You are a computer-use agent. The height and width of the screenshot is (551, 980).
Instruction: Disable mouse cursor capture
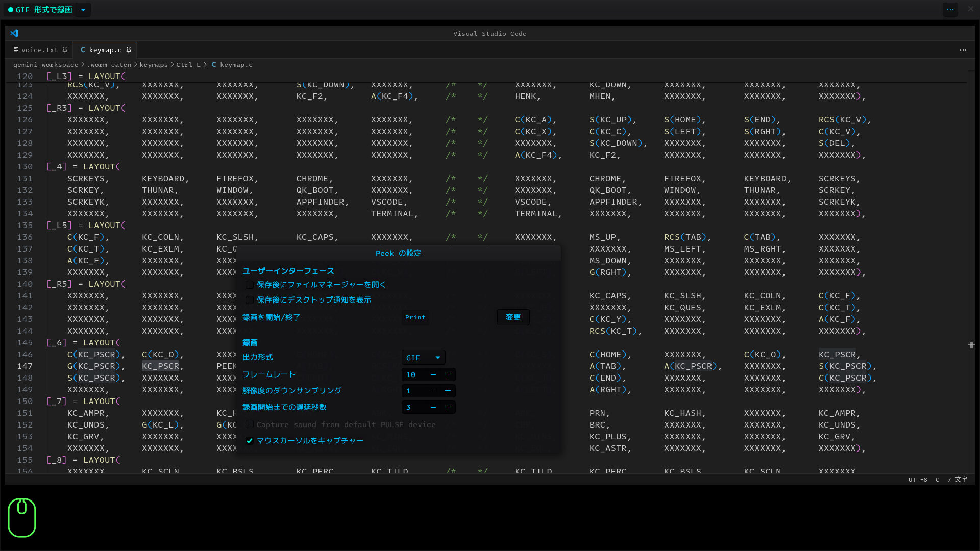250,441
